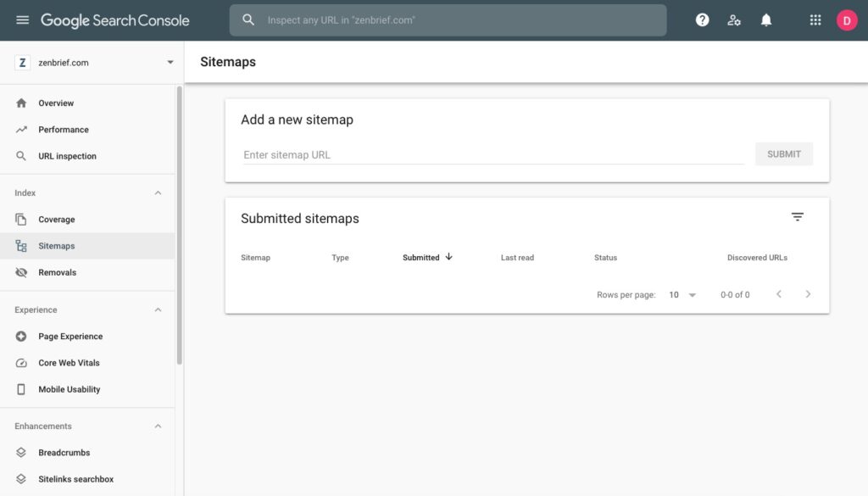The height and width of the screenshot is (496, 868).
Task: Collapse the Experience section
Action: coord(158,309)
